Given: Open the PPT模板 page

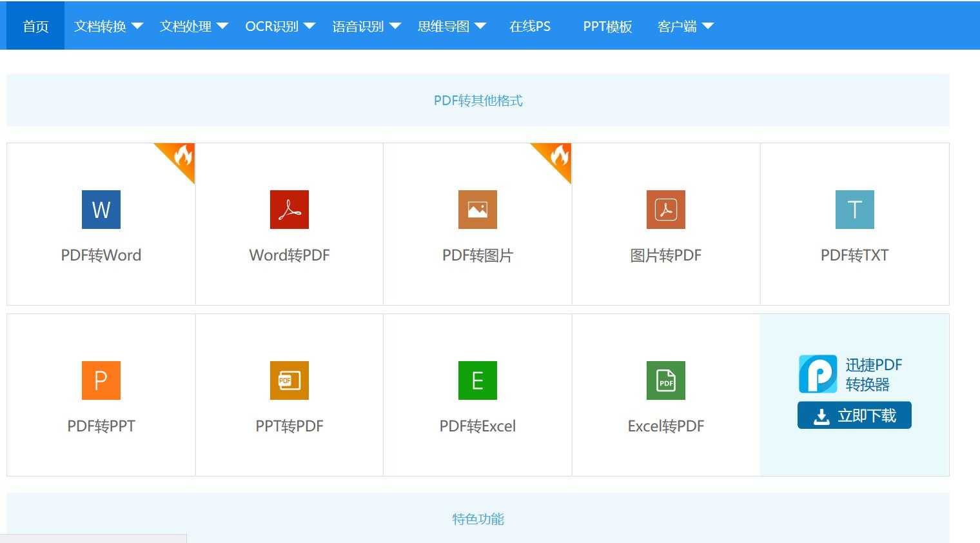Looking at the screenshot, I should (x=607, y=26).
